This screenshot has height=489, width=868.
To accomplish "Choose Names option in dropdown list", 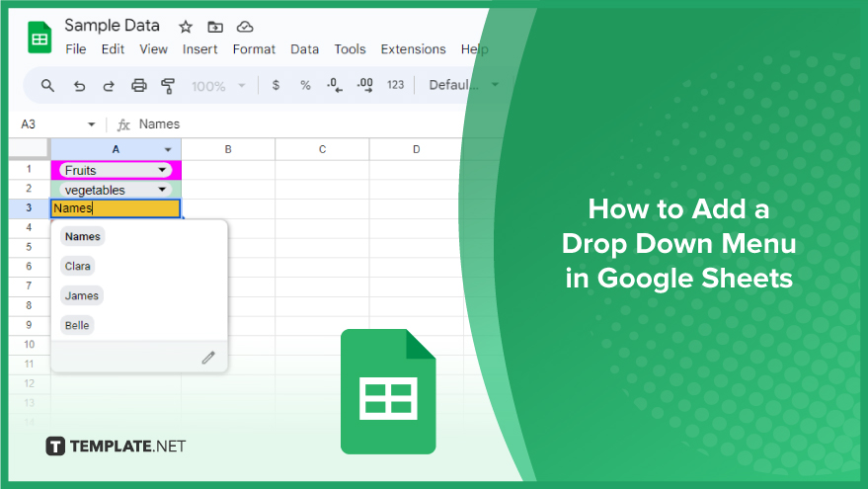I will tap(83, 236).
